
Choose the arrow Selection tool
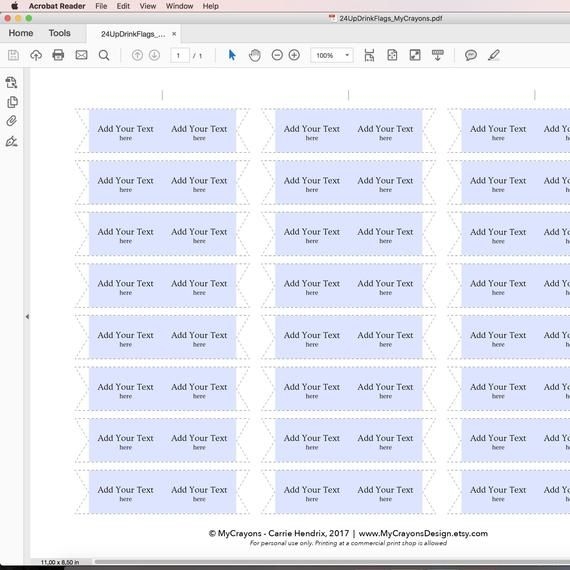(232, 55)
